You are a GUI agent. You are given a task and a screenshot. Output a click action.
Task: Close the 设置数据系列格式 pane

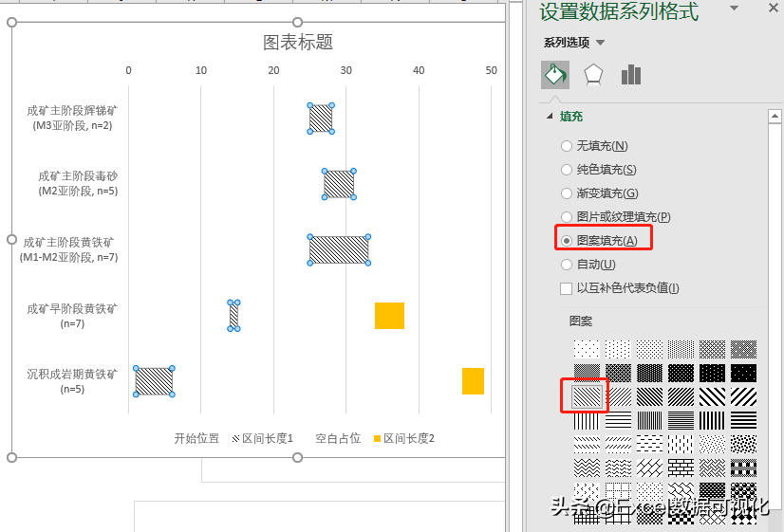(773, 8)
